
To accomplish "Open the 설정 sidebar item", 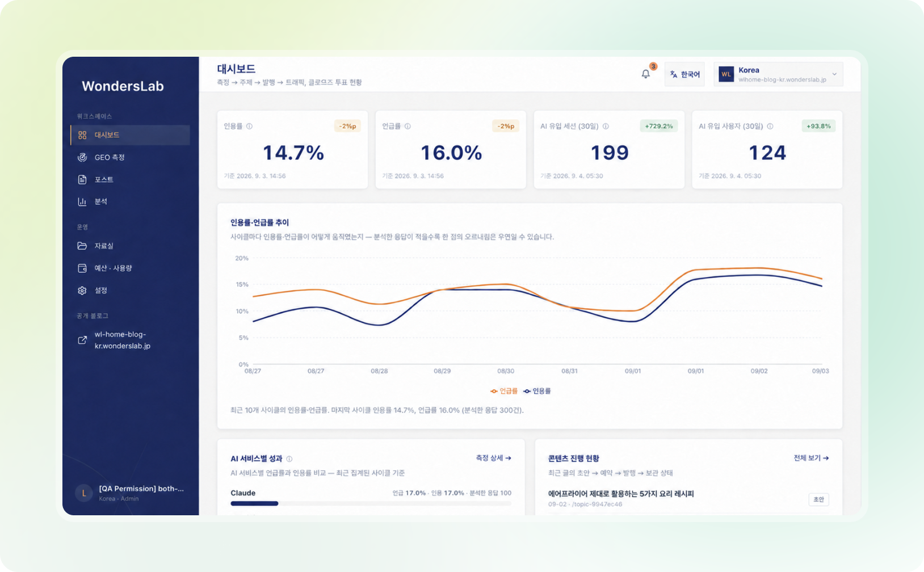I will (131, 290).
